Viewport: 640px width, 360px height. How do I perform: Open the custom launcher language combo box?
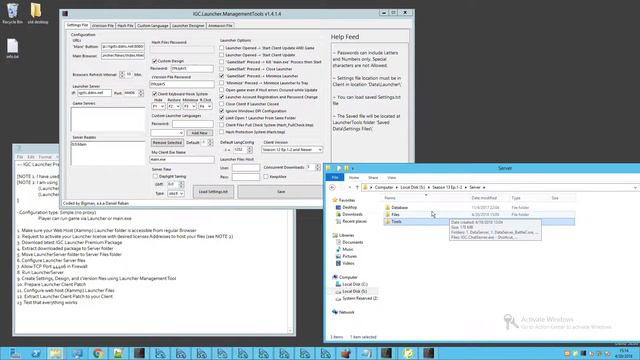coord(167,133)
